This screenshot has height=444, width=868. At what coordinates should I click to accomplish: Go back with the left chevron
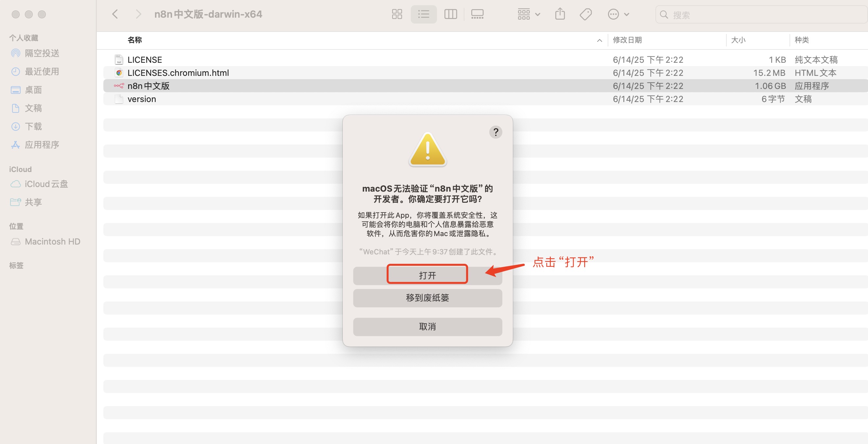[x=115, y=14]
